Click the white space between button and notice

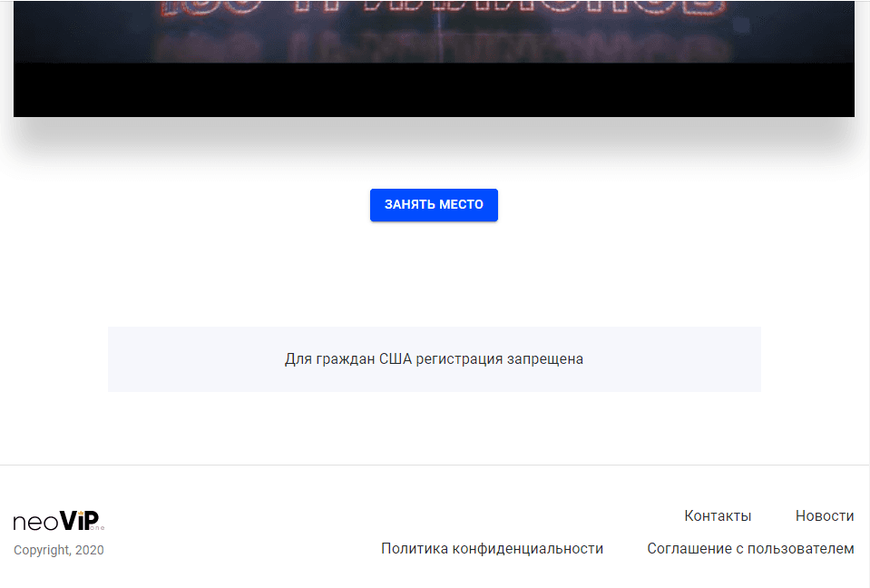coord(434,272)
